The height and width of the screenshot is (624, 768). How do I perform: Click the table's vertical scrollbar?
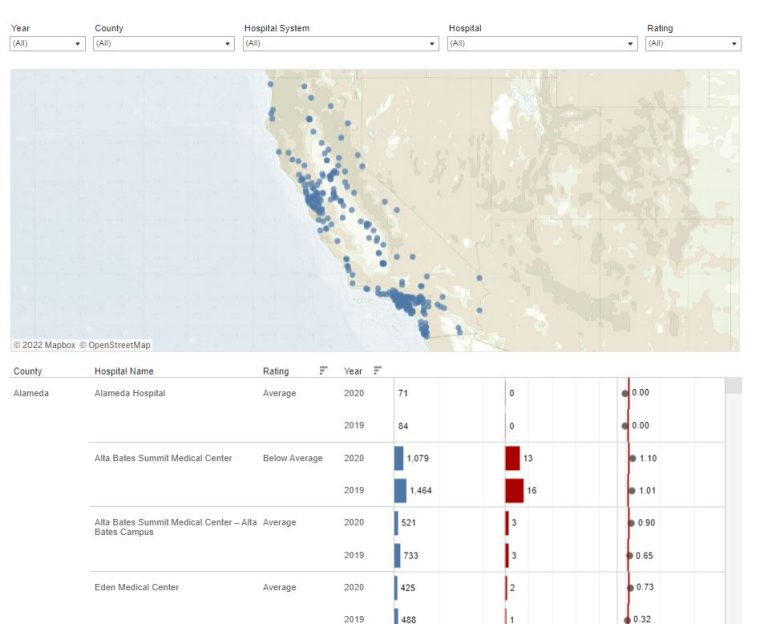point(733,500)
